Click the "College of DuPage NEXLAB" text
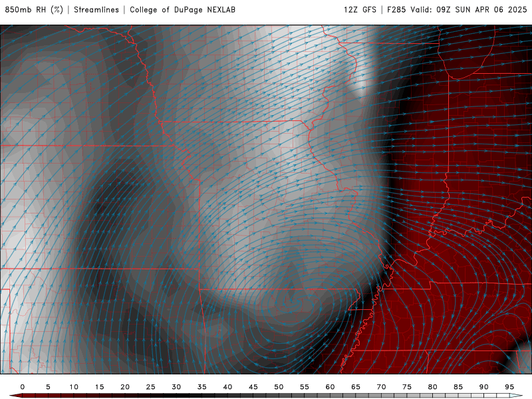Image resolution: width=532 pixels, height=399 pixels. pyautogui.click(x=182, y=10)
